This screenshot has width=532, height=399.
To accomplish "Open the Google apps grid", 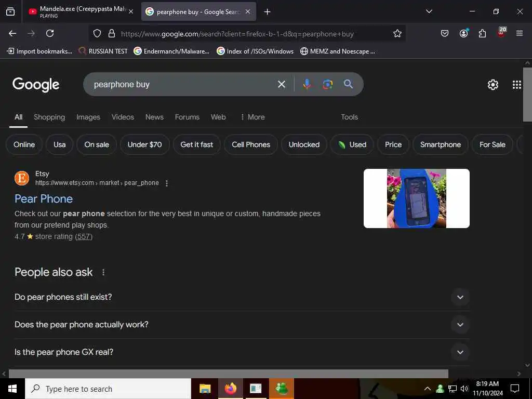I will (517, 85).
